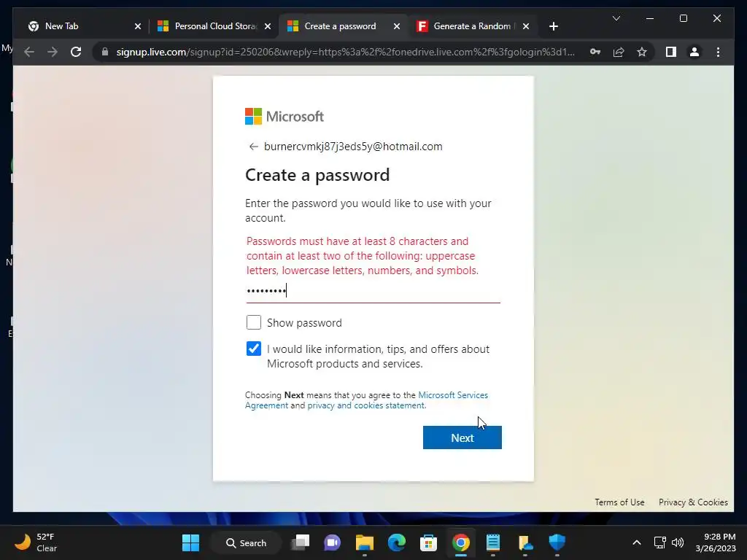The width and height of the screenshot is (747, 560).
Task: Expand the tab search chevron
Action: (x=616, y=18)
